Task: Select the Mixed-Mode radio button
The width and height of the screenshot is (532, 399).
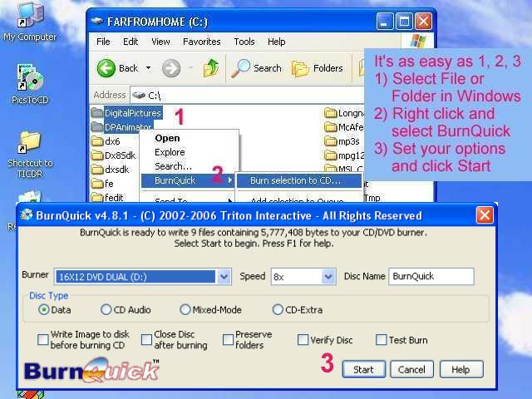Action: pos(185,309)
